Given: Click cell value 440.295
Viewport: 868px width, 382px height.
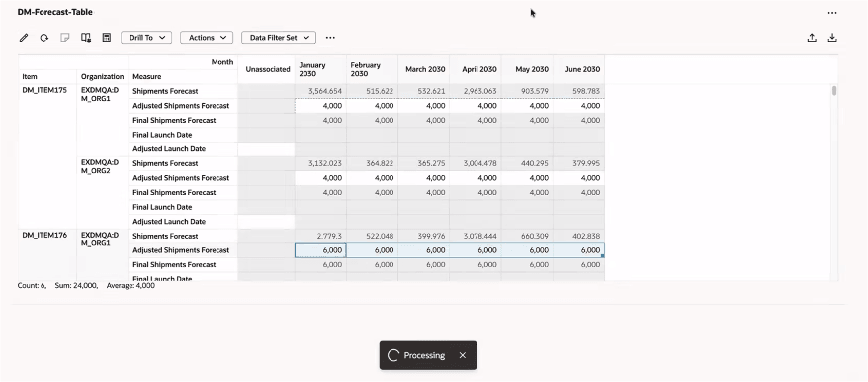Looking at the screenshot, I should tap(534, 163).
